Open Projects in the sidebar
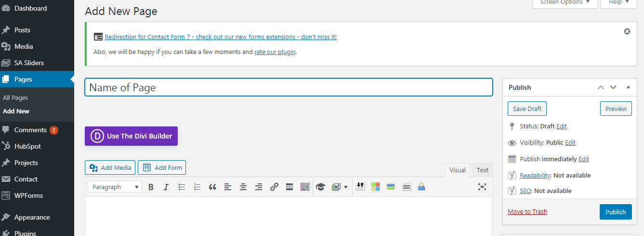Viewport: 644px width, 236px height. (x=37, y=163)
